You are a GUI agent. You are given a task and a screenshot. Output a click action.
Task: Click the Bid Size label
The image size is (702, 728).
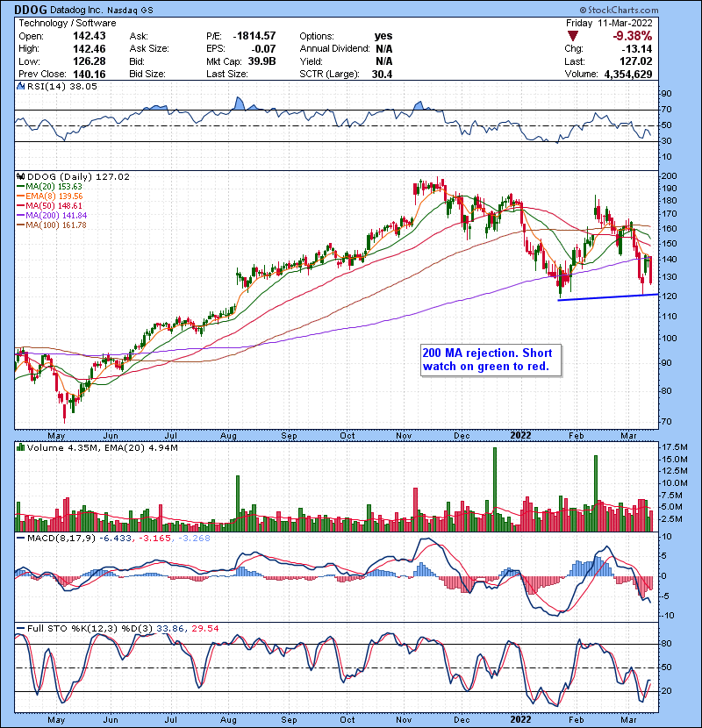[x=147, y=74]
